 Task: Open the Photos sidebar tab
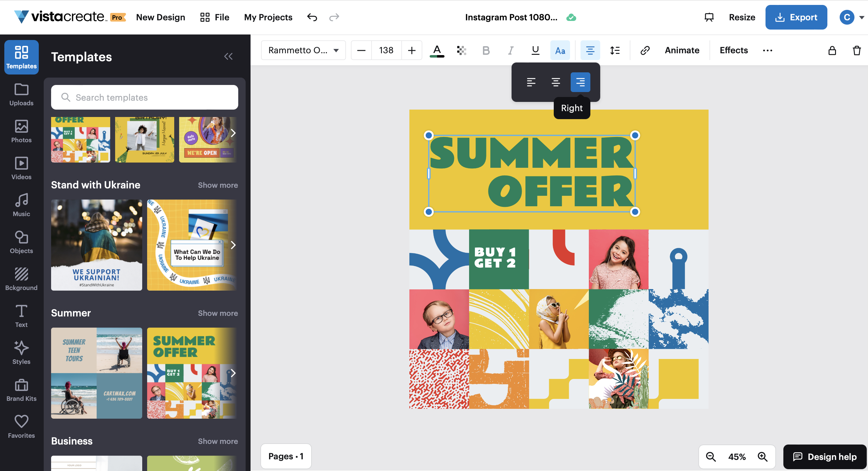(x=21, y=131)
